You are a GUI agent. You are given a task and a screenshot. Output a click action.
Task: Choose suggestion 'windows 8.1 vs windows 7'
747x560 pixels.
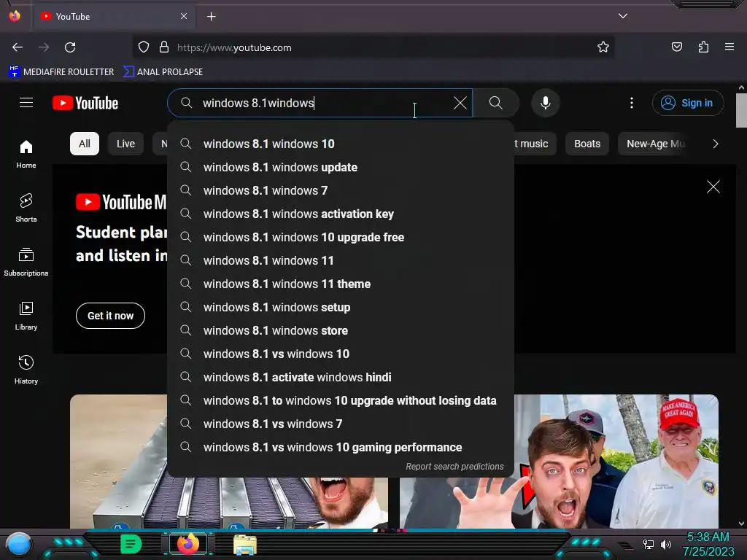coord(341,424)
